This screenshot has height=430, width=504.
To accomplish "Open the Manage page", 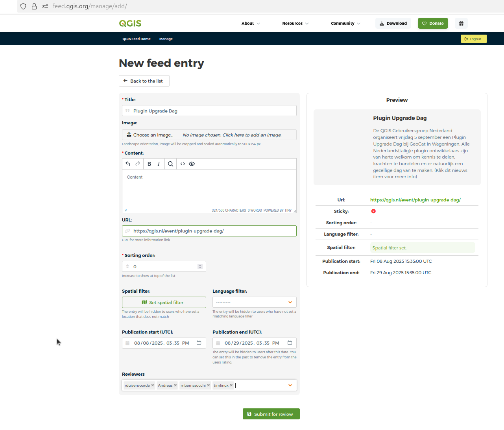I will [x=166, y=39].
